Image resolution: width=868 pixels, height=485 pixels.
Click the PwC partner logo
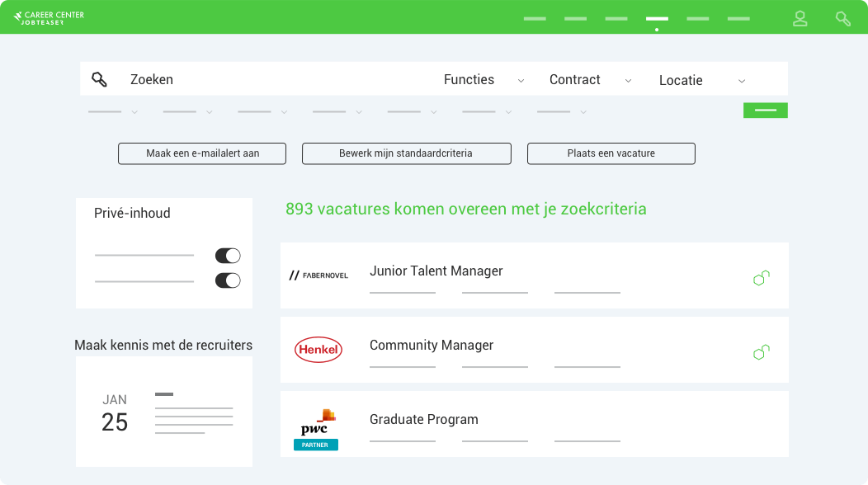coord(315,430)
